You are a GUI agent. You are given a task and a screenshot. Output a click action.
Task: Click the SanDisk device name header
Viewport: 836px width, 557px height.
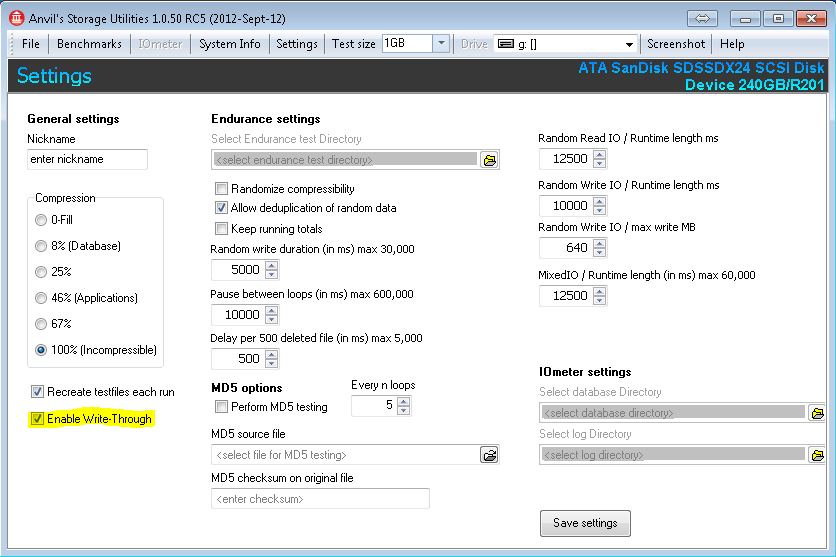click(x=701, y=76)
